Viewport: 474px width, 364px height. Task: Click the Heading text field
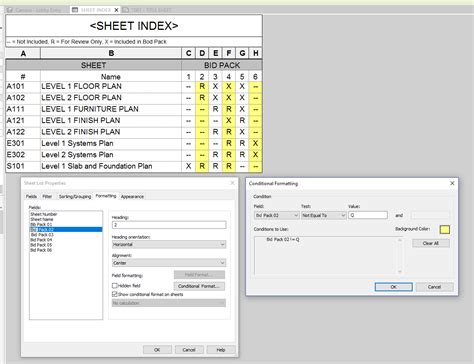tap(169, 225)
